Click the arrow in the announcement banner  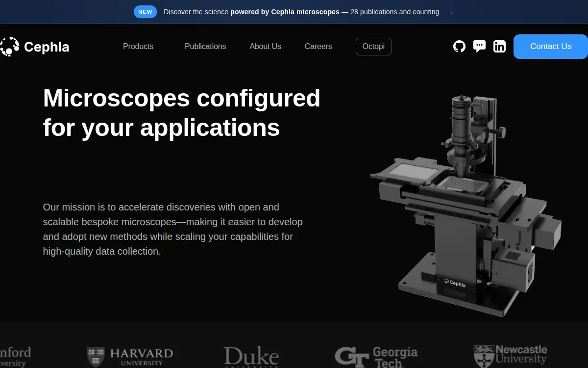[450, 12]
